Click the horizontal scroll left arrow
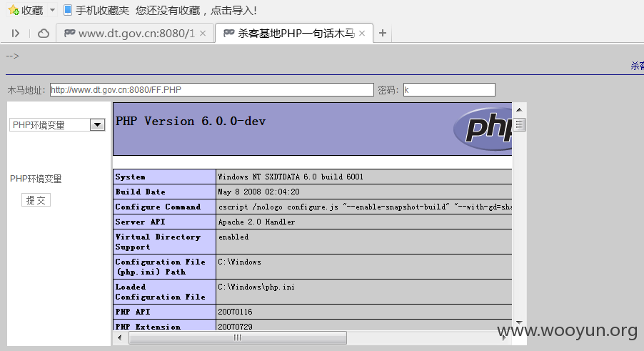The image size is (644, 351). pos(119,338)
